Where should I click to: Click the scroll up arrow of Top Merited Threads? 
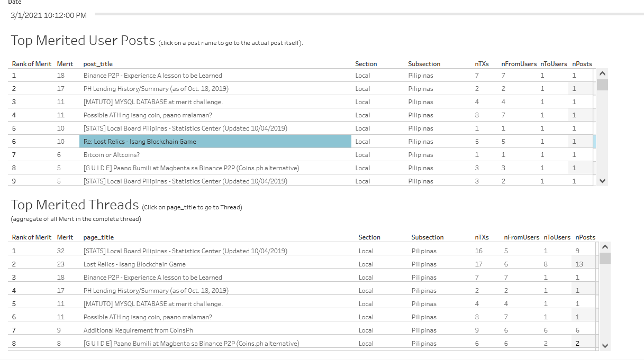[x=605, y=247]
